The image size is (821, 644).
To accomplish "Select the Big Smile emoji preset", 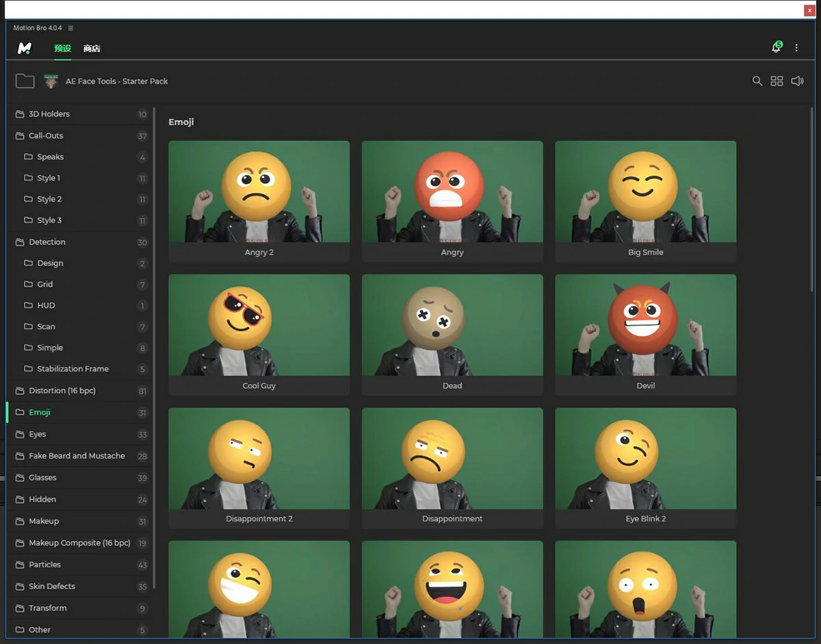I will coord(646,201).
